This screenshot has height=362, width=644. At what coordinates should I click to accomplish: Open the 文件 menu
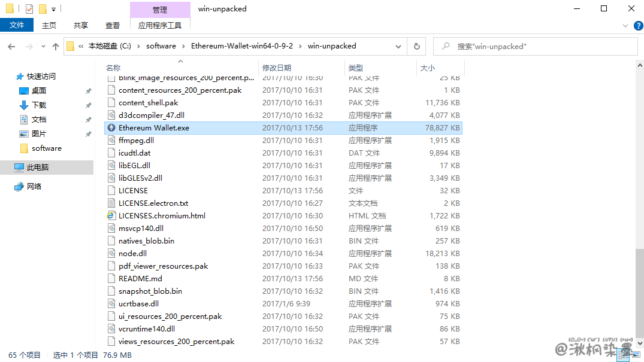(x=17, y=25)
